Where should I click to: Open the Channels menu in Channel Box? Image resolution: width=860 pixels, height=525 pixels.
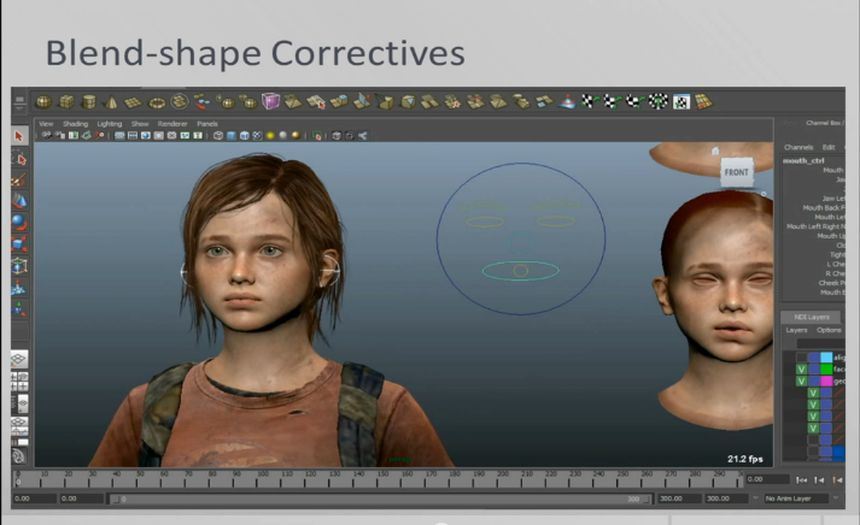pyautogui.click(x=799, y=147)
